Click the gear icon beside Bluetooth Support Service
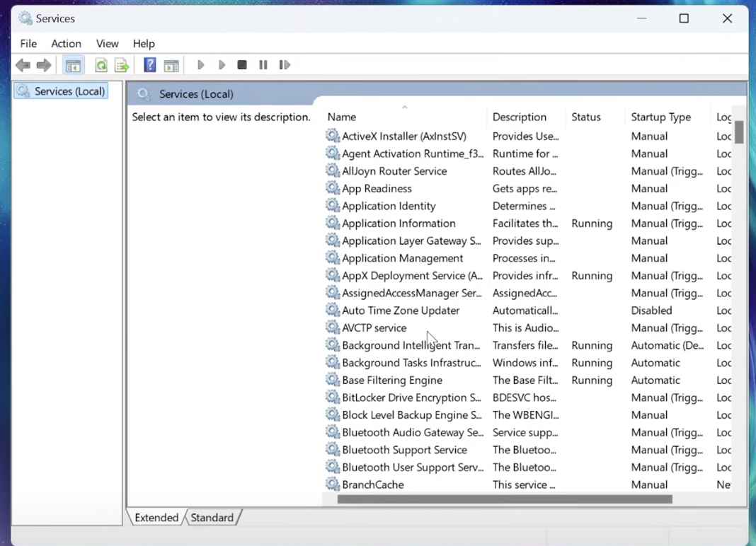Viewport: 756px width, 546px height. [x=332, y=449]
